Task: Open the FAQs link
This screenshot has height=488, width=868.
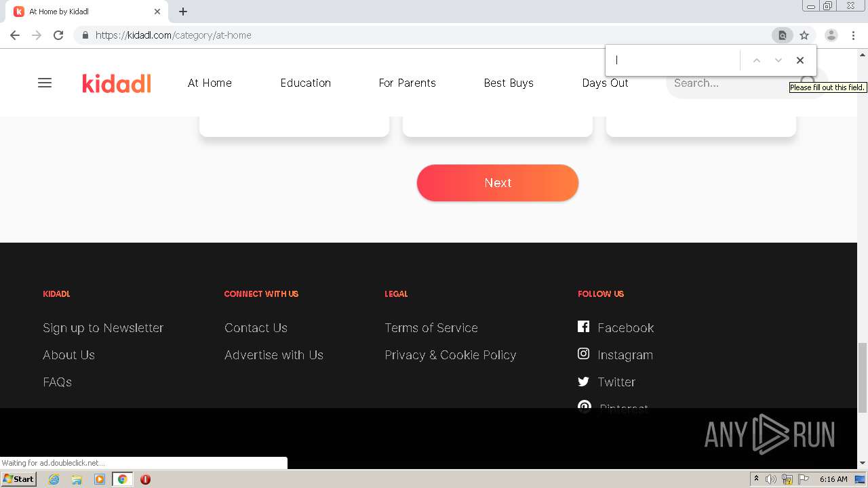Action: [57, 382]
